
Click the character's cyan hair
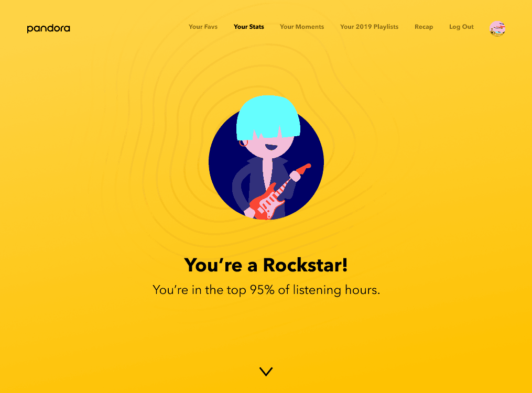(x=268, y=117)
